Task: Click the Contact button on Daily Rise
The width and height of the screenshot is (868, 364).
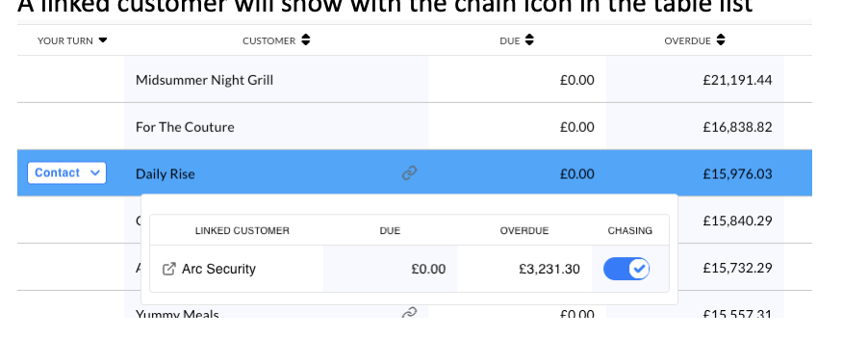Action: 66,173
